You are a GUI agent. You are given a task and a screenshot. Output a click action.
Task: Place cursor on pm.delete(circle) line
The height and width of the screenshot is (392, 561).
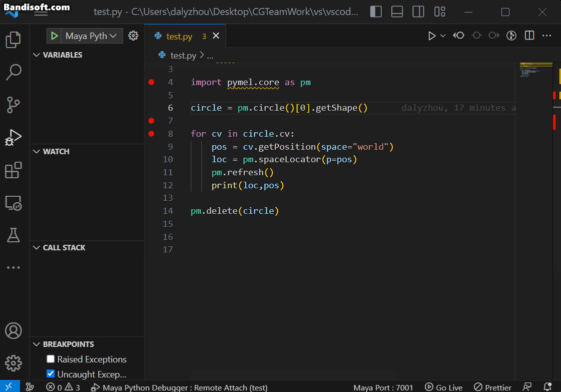tap(235, 211)
